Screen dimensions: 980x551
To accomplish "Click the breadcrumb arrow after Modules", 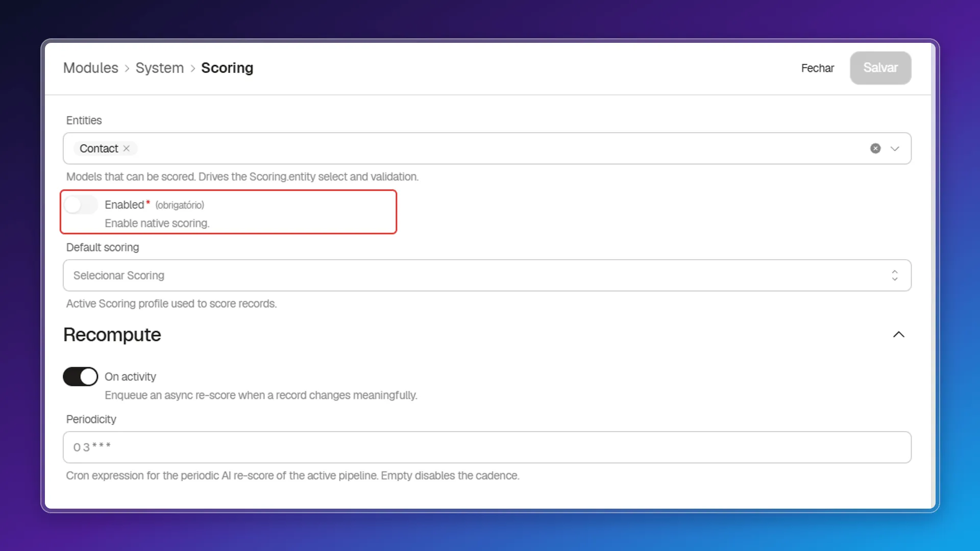I will click(127, 68).
